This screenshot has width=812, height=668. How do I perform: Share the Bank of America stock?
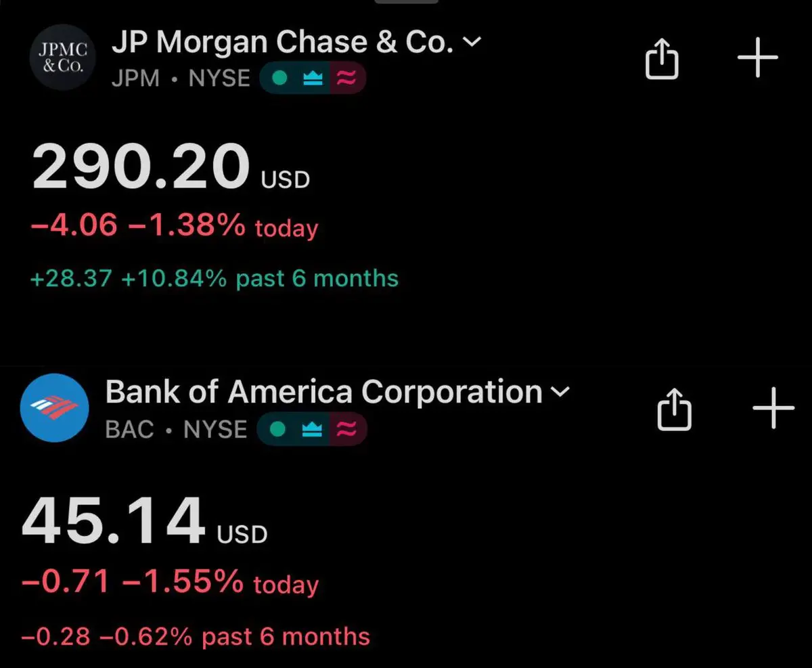pos(675,409)
